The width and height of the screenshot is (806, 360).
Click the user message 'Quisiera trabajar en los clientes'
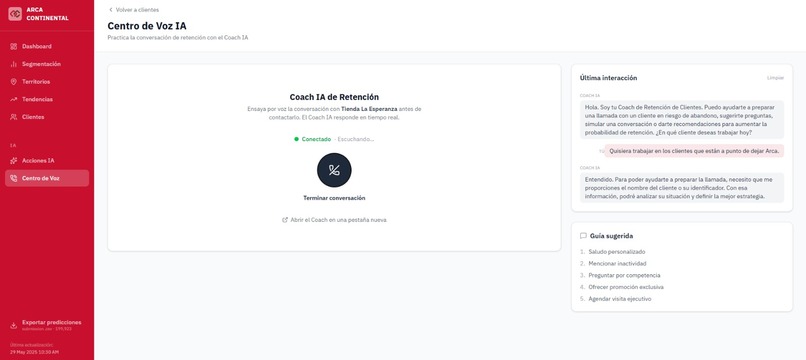point(694,151)
